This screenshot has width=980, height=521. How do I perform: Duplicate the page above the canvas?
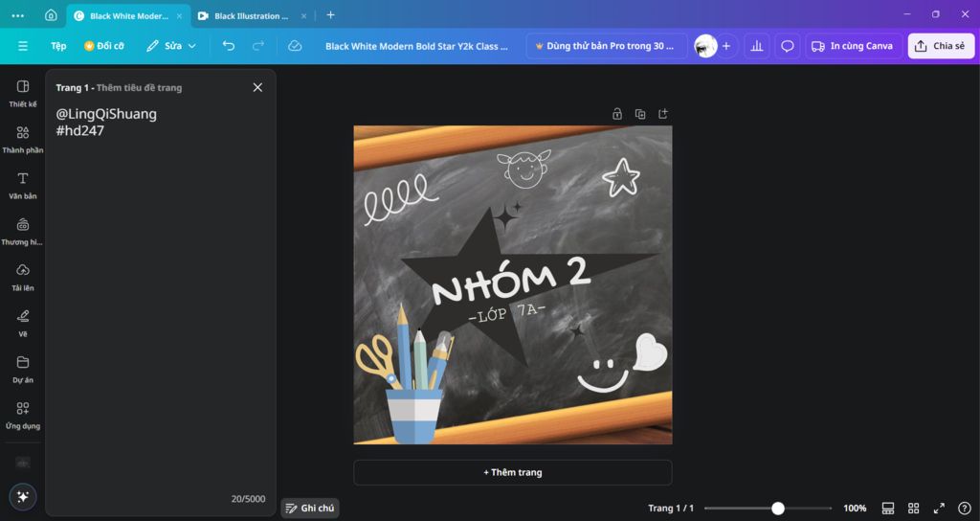click(x=640, y=114)
